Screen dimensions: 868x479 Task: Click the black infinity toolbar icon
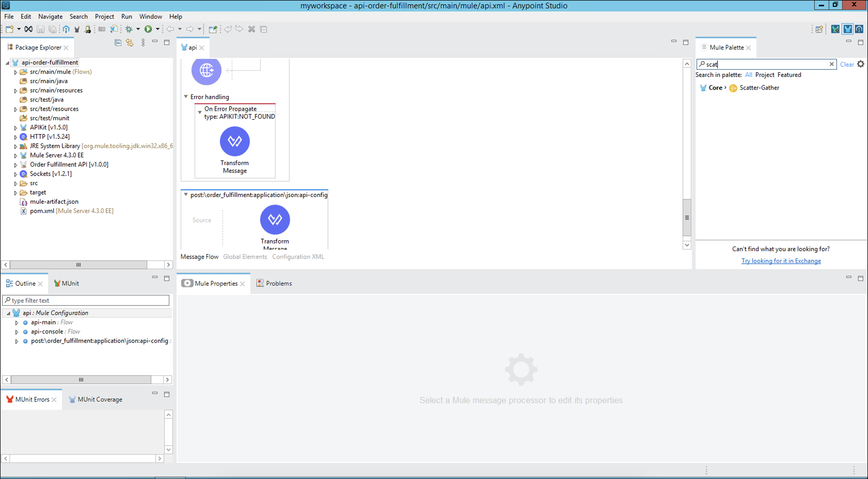pos(29,29)
